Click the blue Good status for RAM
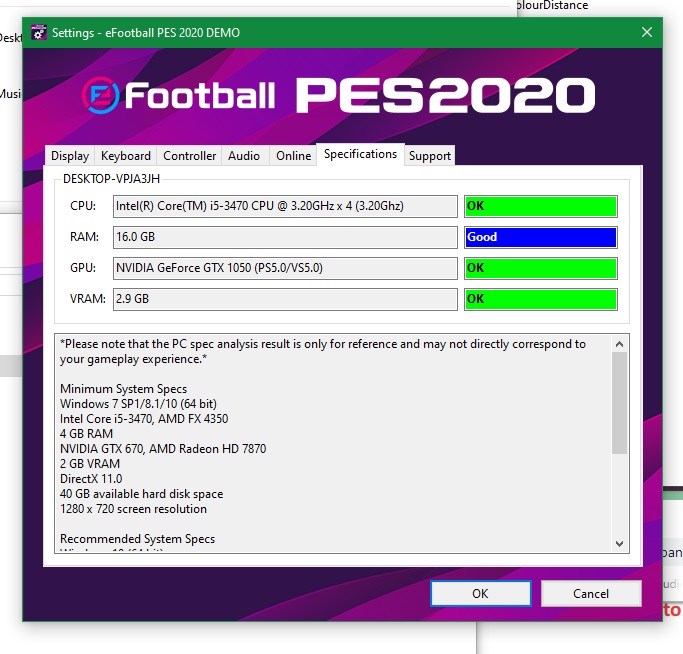The height and width of the screenshot is (654, 683). click(x=541, y=237)
